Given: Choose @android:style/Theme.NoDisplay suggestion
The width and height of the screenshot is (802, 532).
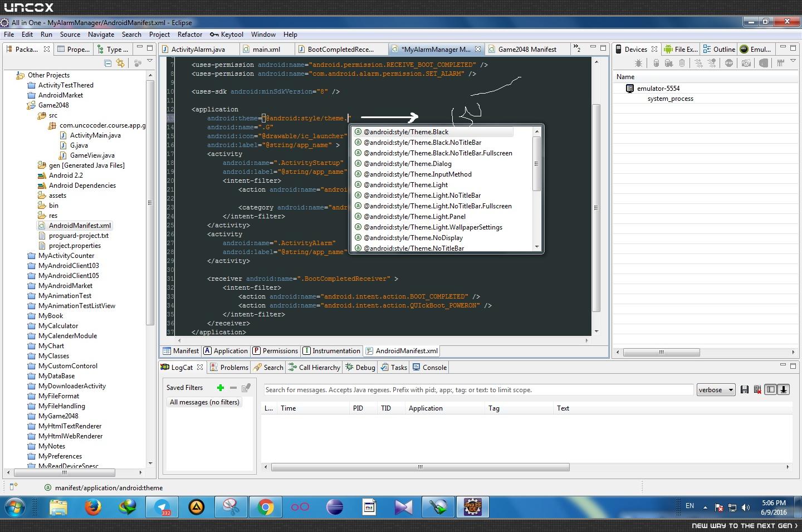Looking at the screenshot, I should pos(413,238).
